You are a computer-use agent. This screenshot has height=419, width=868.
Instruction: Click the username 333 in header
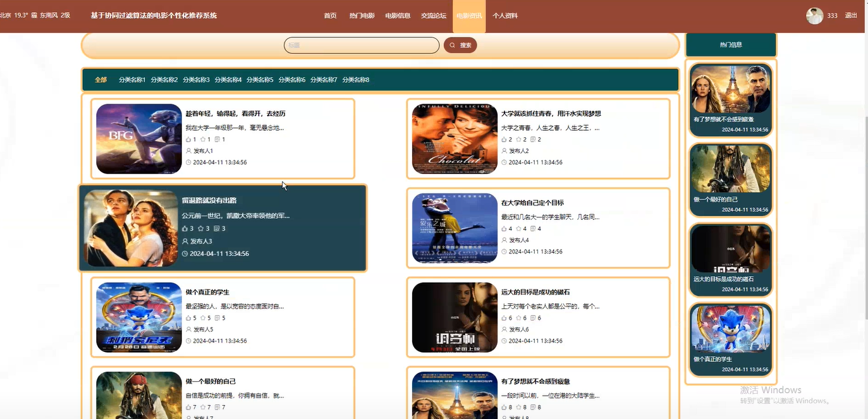(x=832, y=16)
